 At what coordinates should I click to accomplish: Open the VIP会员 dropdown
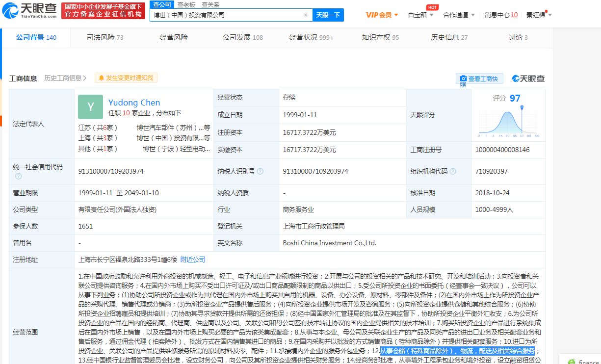[x=382, y=15]
